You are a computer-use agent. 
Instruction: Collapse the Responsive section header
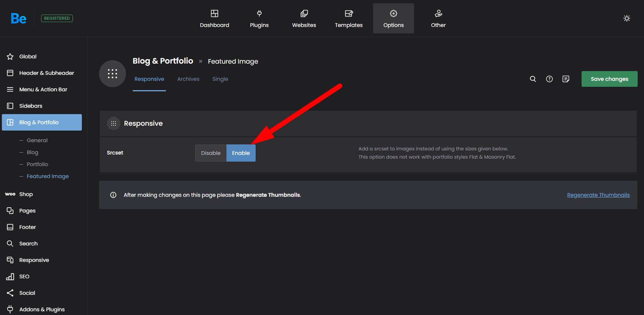tap(143, 123)
